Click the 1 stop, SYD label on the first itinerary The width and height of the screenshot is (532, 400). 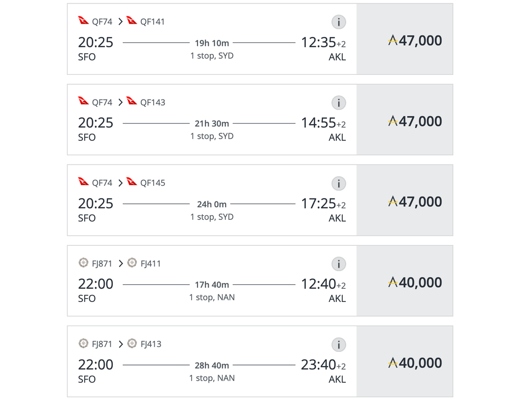pos(211,56)
